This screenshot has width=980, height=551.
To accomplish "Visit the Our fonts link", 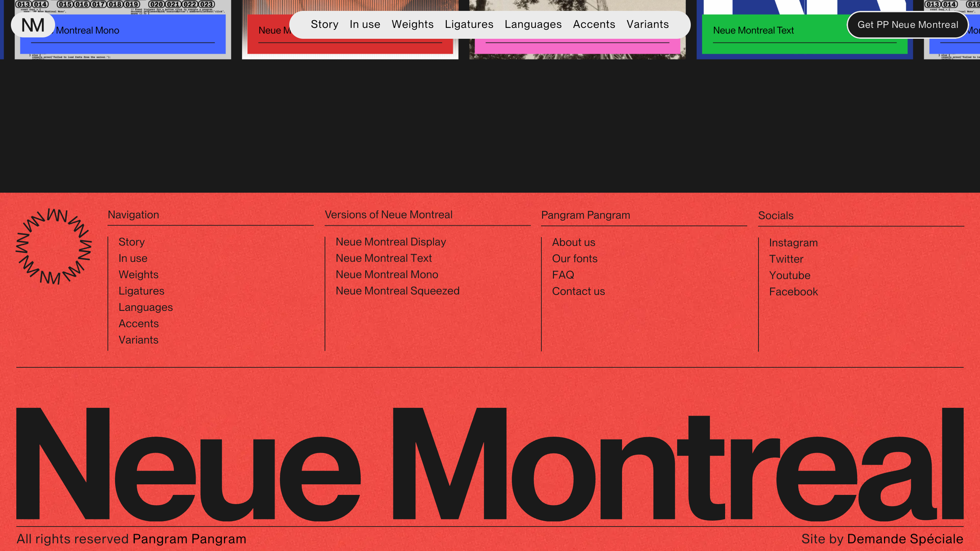I will [575, 258].
